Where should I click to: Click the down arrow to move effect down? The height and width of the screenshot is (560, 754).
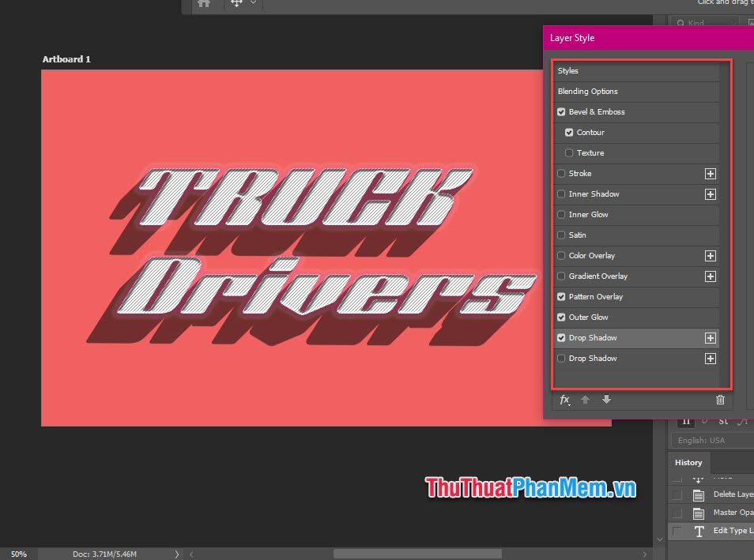tap(606, 400)
